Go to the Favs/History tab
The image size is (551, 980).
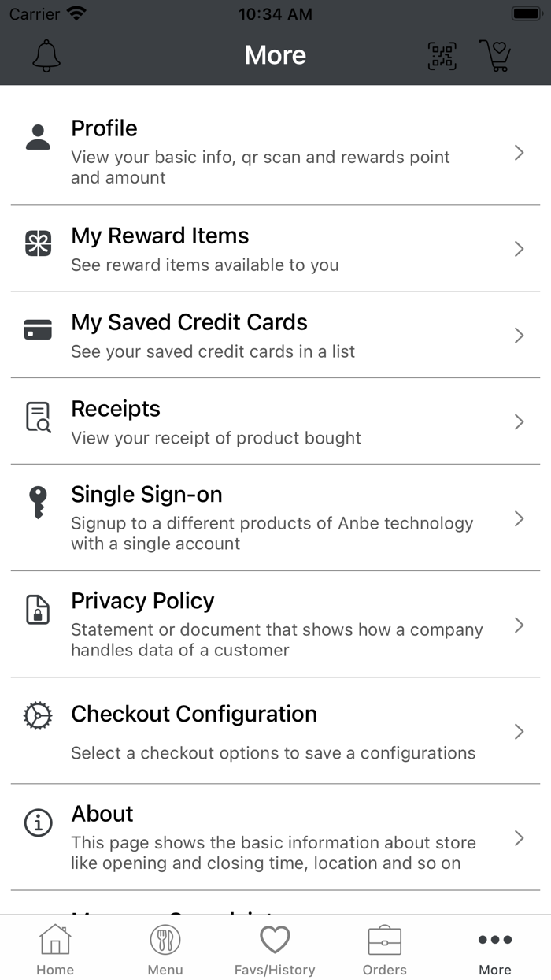point(275,949)
